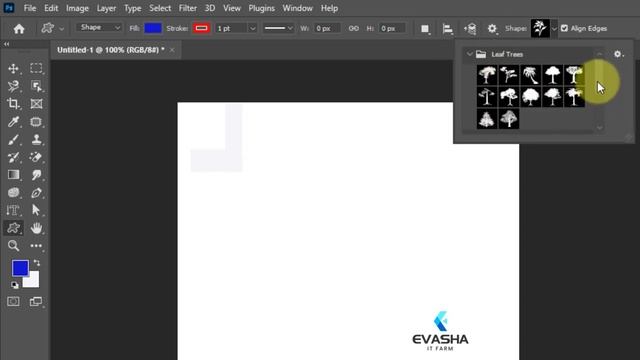Select the Hand tool
This screenshot has height=360, width=640.
(x=36, y=228)
